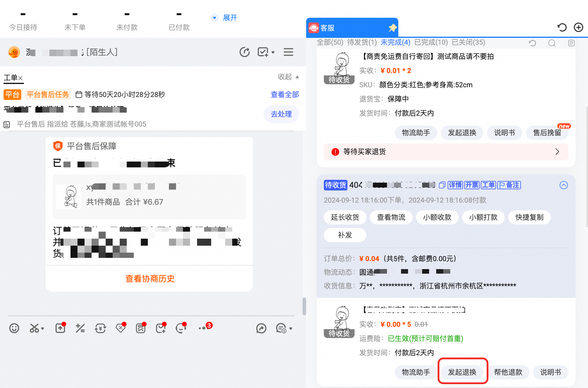Viewport: 588px width, 388px height.
Task: Open the 等待买家退货 row arrow
Action: click(557, 152)
